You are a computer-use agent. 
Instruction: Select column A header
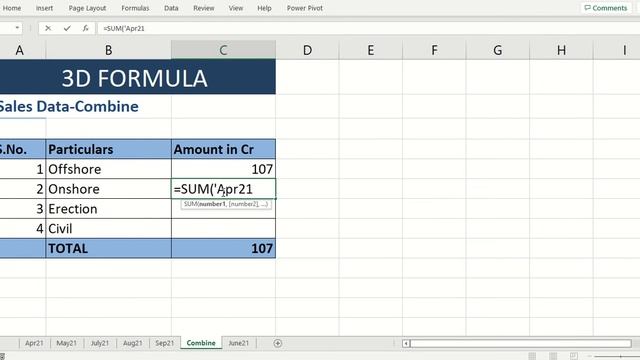coord(20,50)
